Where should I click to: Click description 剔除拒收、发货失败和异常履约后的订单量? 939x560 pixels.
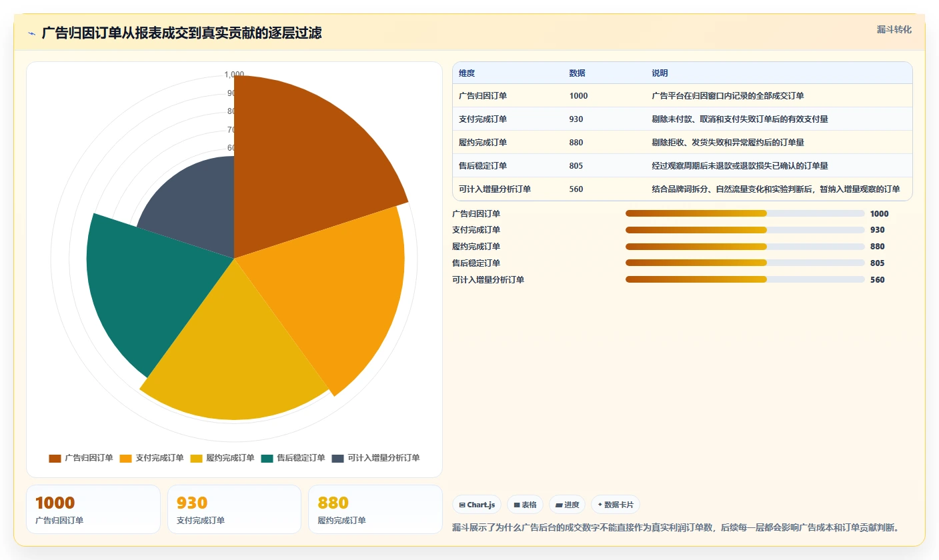tap(728, 143)
